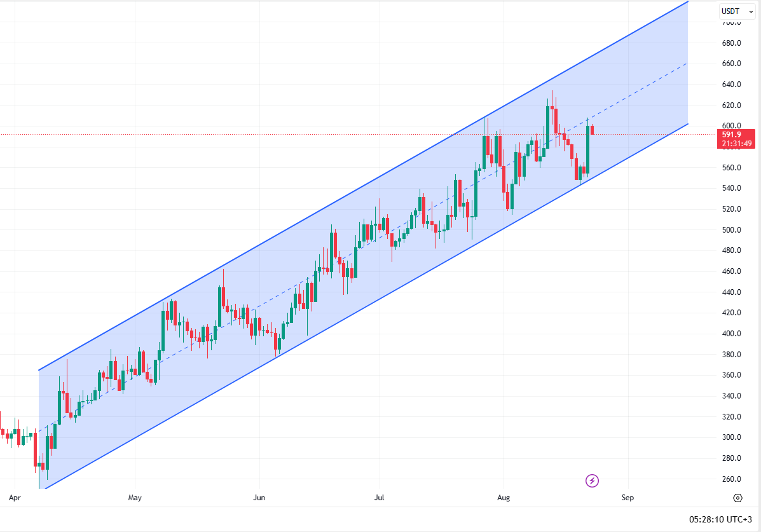This screenshot has height=532, width=761.
Task: Click the Aug label on the time axis
Action: 504,498
